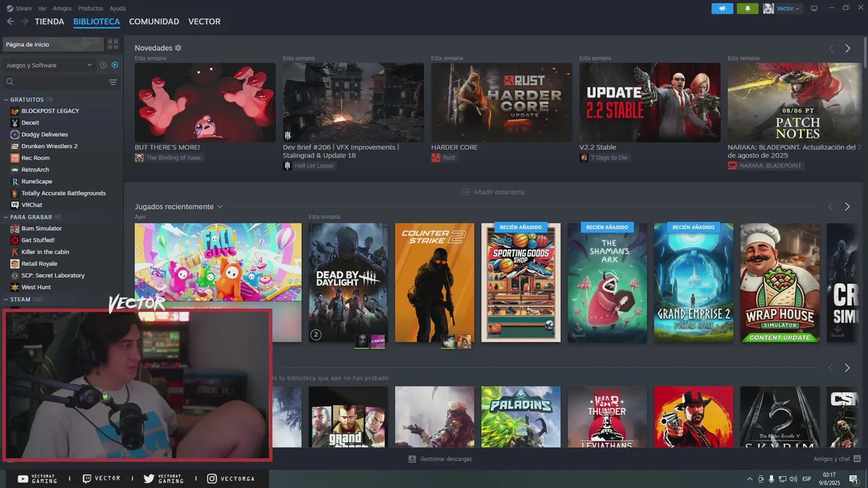868x488 pixels.
Task: Open The Shaman's Ark game card
Action: point(608,283)
